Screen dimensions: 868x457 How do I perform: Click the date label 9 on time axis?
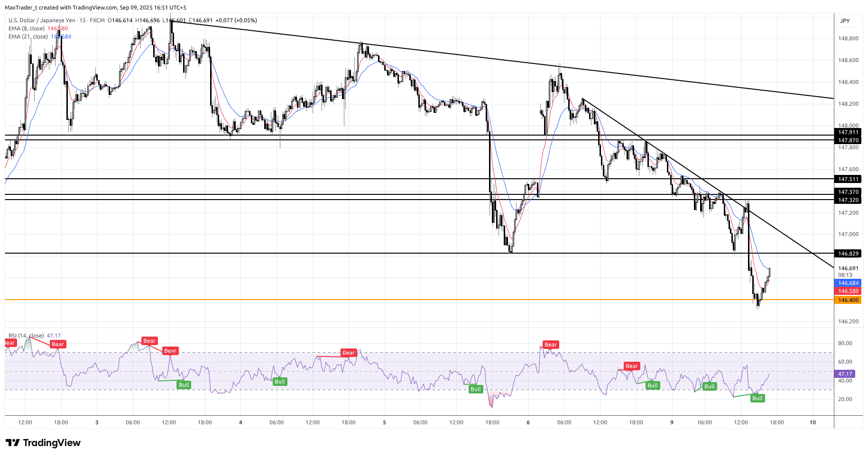click(x=672, y=422)
